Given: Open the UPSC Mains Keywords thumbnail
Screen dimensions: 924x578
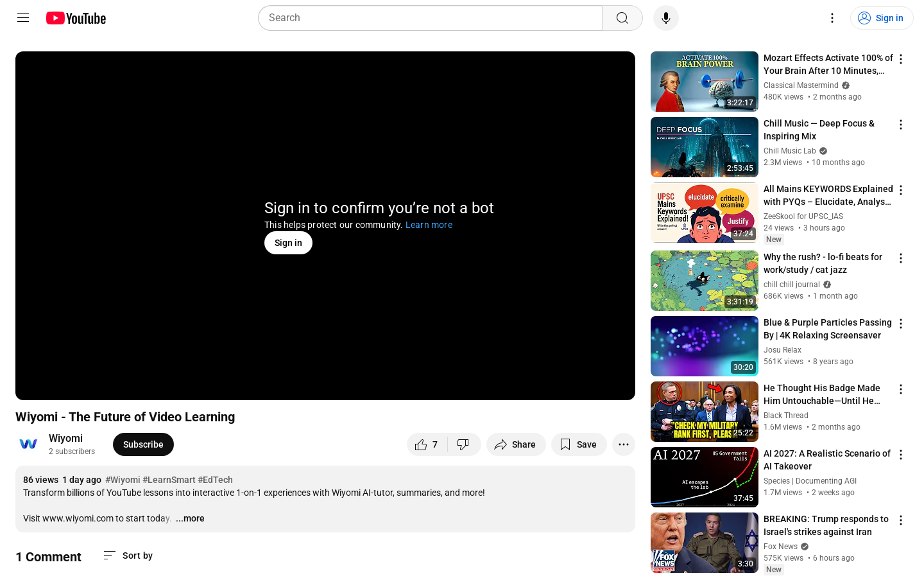Looking at the screenshot, I should click(x=705, y=213).
